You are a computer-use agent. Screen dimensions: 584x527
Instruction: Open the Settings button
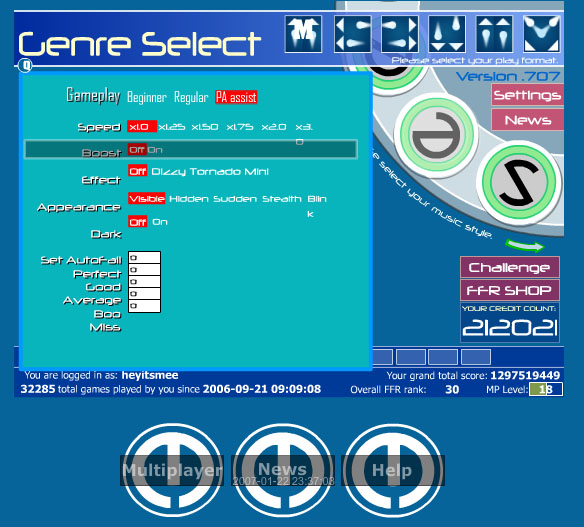pos(527,95)
